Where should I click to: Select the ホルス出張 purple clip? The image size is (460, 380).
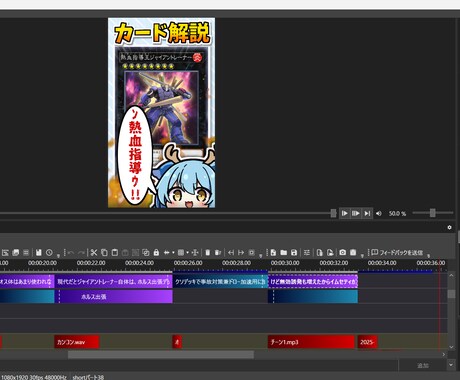tap(113, 296)
